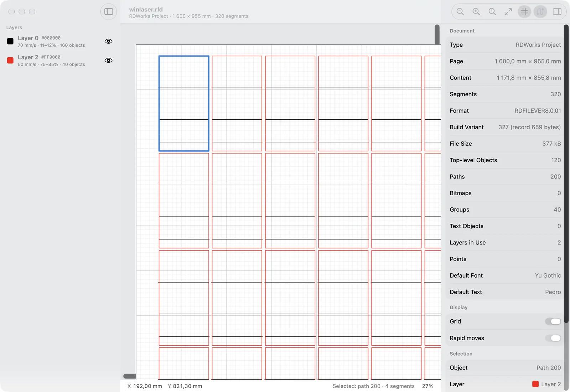Turn off the Rapid moves switch
The image size is (570, 392).
coord(553,338)
